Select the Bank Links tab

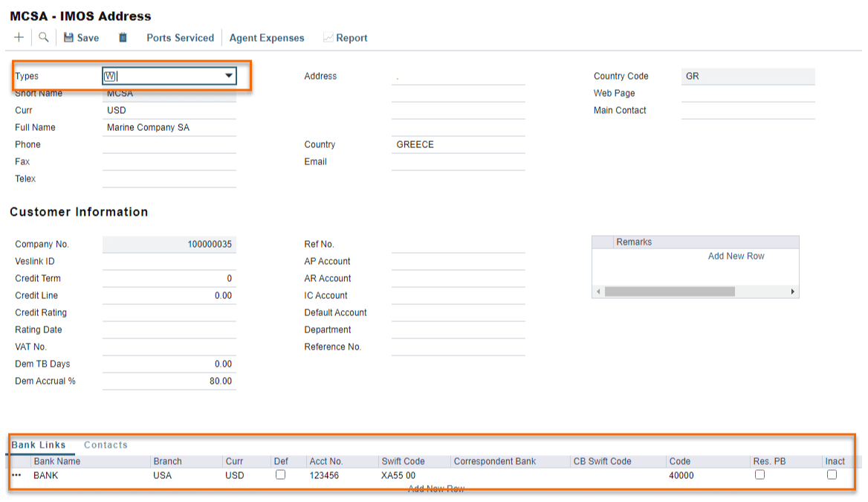tap(39, 445)
